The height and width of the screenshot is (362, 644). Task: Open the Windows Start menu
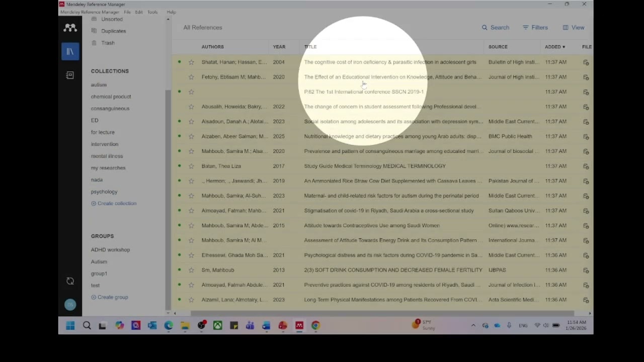[x=70, y=326]
